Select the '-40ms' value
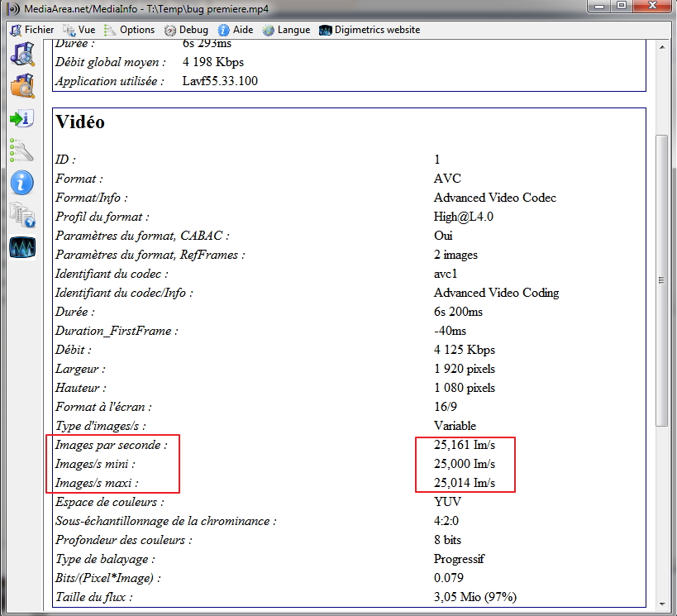The width and height of the screenshot is (677, 616). pyautogui.click(x=450, y=331)
